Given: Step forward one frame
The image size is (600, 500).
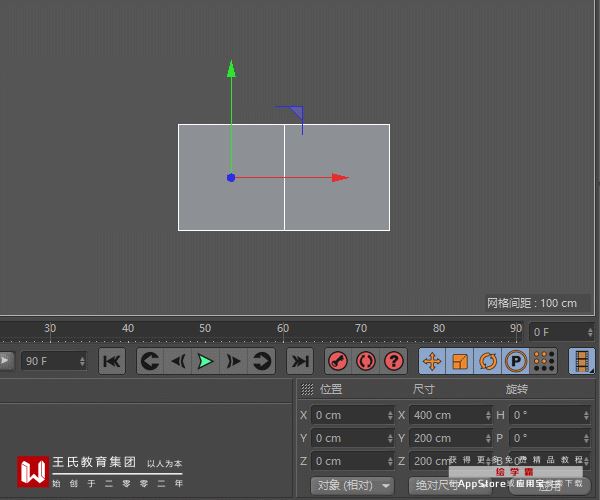Looking at the screenshot, I should point(233,361).
